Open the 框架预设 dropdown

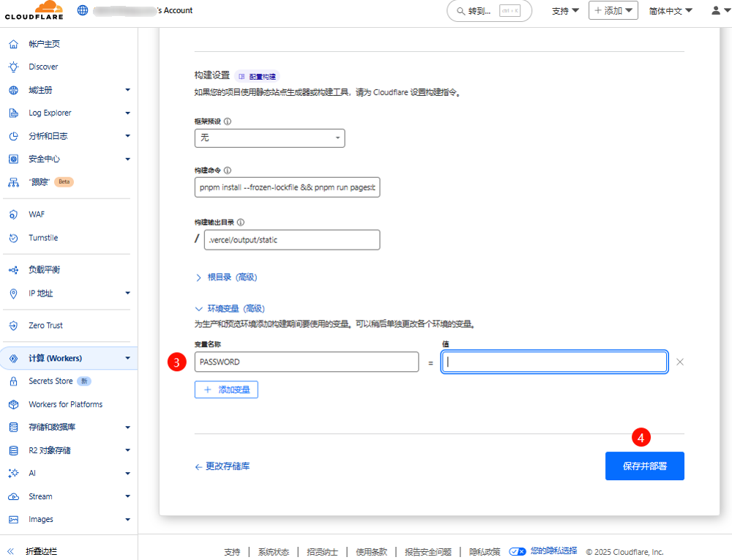269,138
